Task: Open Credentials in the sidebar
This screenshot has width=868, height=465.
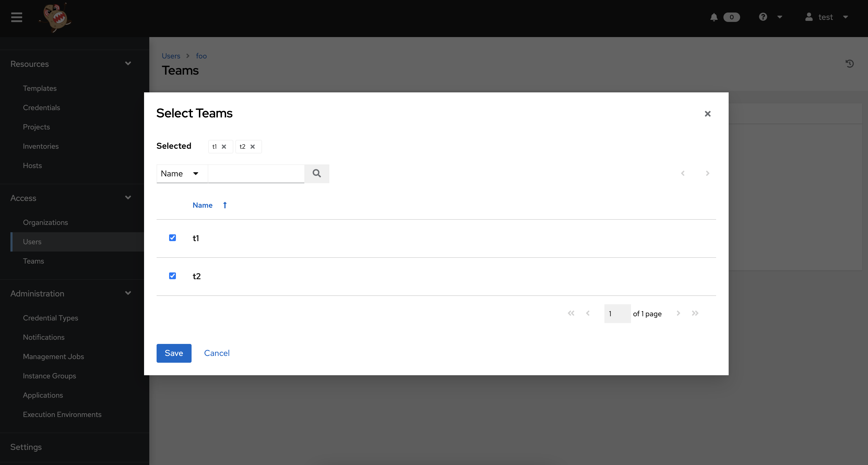Action: click(x=41, y=108)
